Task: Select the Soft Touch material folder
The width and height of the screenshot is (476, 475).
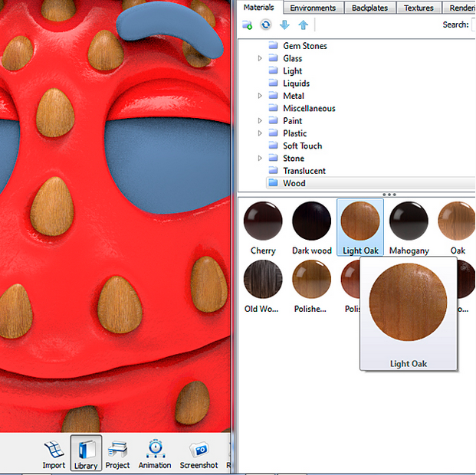Action: [302, 146]
